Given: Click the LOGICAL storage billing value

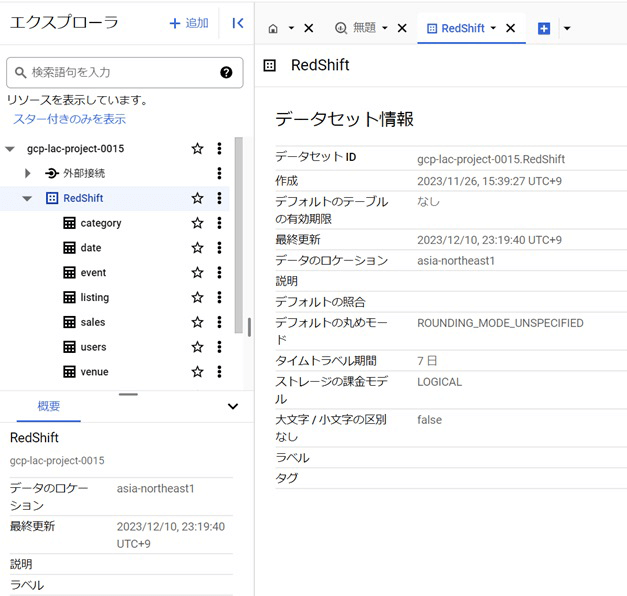Looking at the screenshot, I should pyautogui.click(x=439, y=382).
